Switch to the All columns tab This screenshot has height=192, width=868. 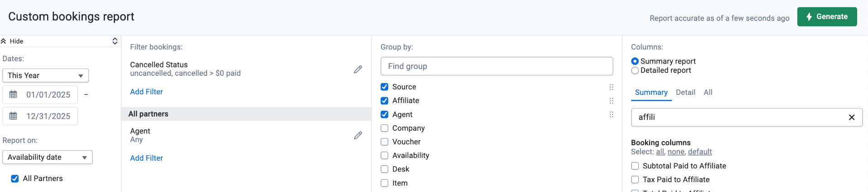708,93
